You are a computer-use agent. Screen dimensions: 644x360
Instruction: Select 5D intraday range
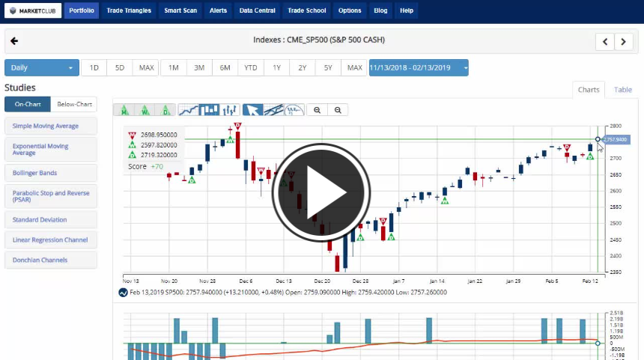120,67
